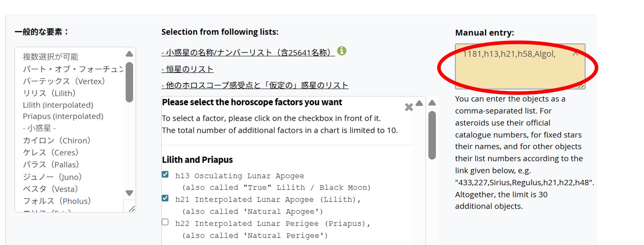Click into the Manual entry text field
Viewport: 644px width, 245px height.
pyautogui.click(x=515, y=71)
